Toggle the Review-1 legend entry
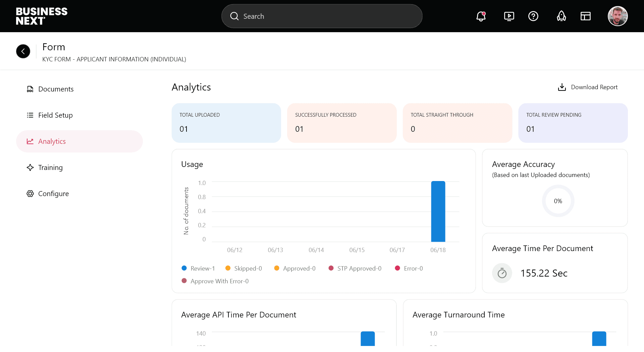Viewport: 644px width, 352px height. click(198, 269)
